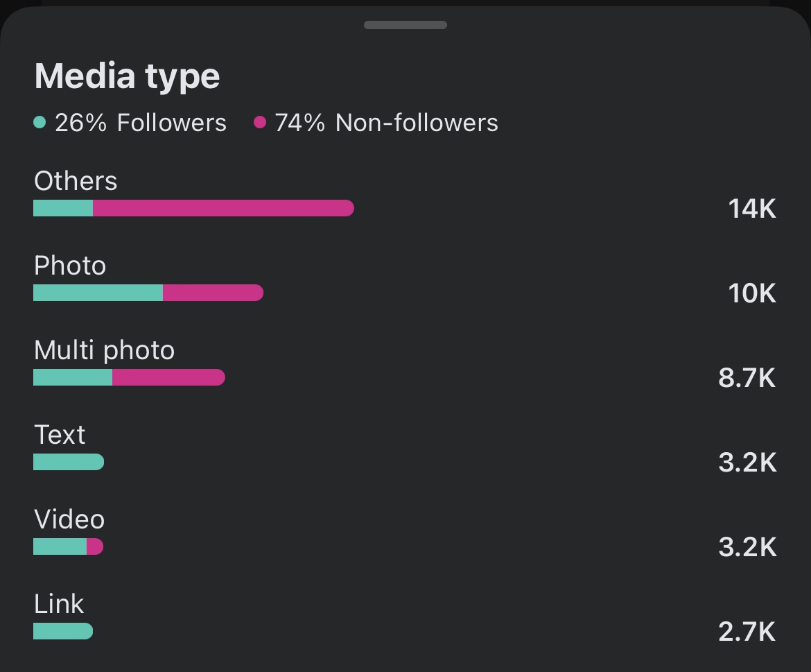Image resolution: width=811 pixels, height=672 pixels.
Task: Tap the pink non-followers segment of Others bar
Action: coord(223,208)
